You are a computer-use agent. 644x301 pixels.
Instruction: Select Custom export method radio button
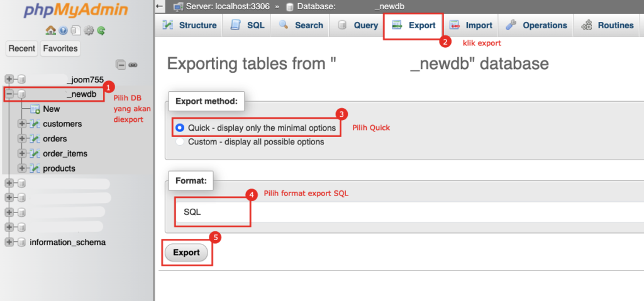coord(179,141)
